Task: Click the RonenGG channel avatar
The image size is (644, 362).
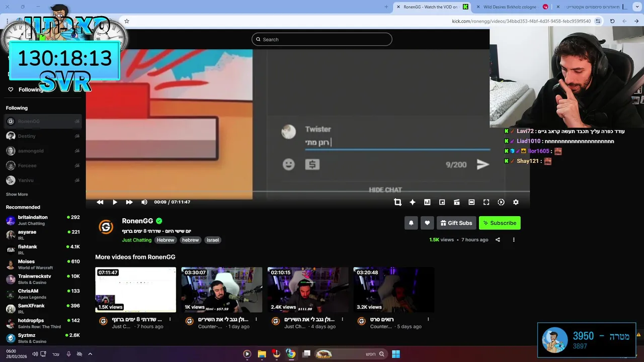Action: (106, 227)
